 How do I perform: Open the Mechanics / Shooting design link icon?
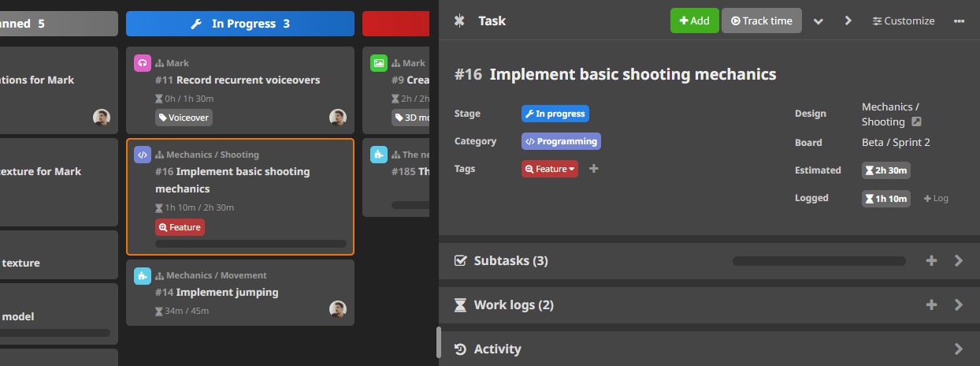tap(916, 122)
